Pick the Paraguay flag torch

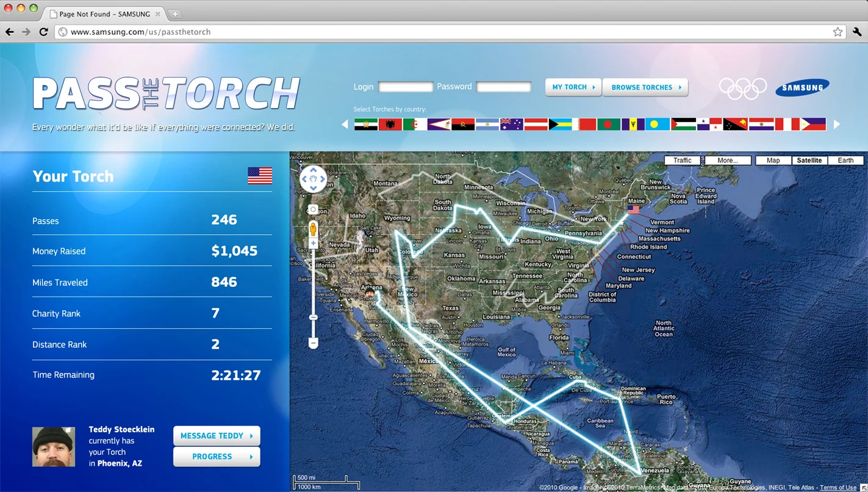[x=761, y=125]
